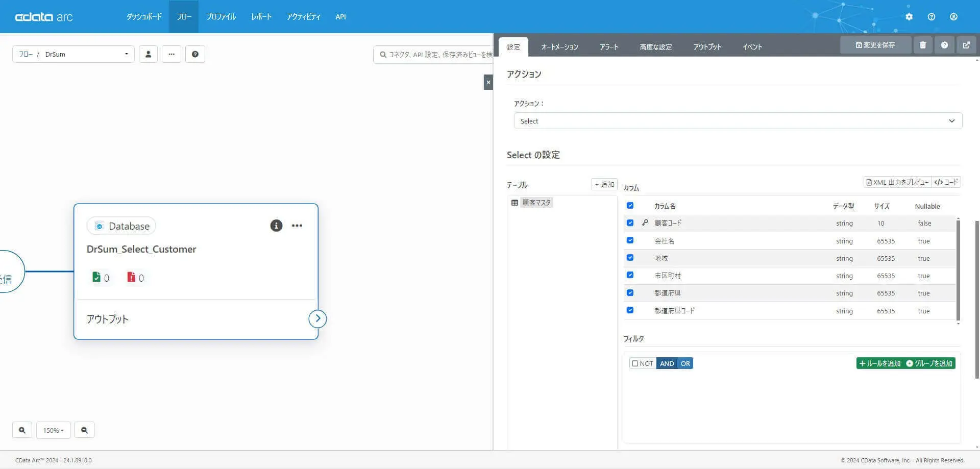Viewport: 980px width, 469px height.
Task: Open the アクション Select dropdown
Action: tap(738, 121)
